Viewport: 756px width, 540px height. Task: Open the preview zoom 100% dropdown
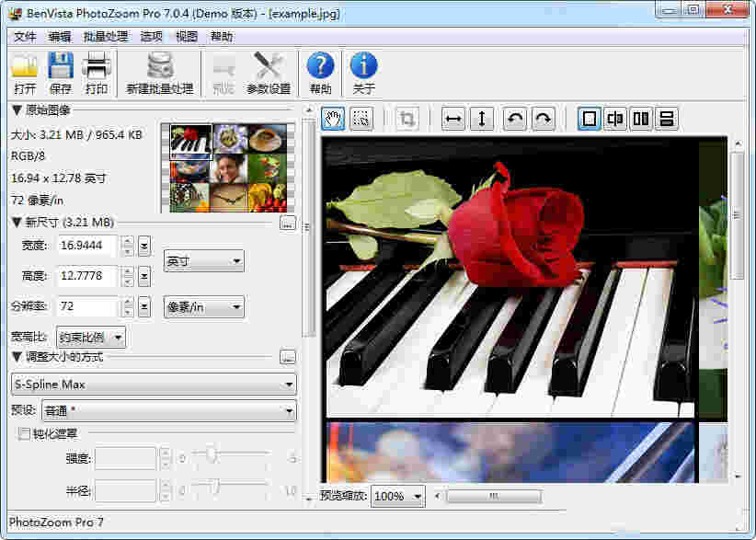[x=397, y=496]
